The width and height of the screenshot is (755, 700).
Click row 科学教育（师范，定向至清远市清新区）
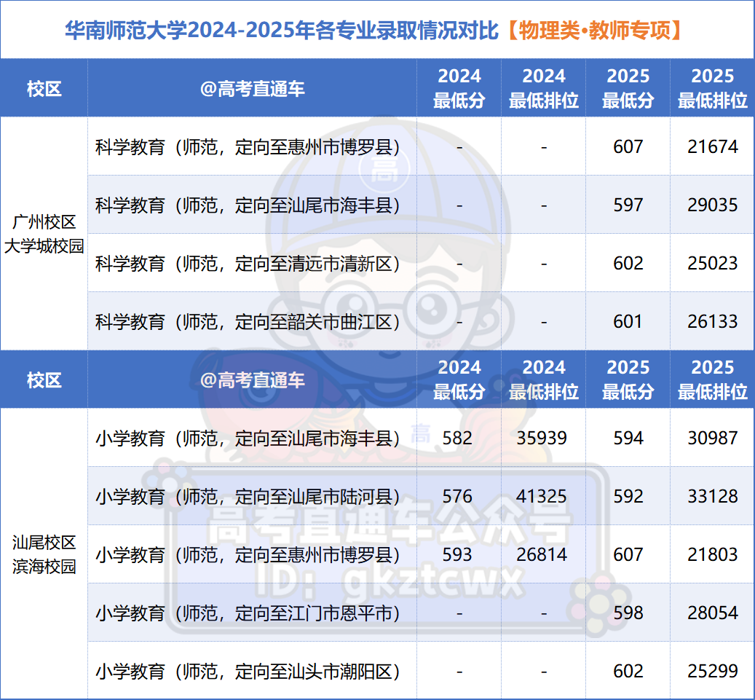(x=421, y=263)
